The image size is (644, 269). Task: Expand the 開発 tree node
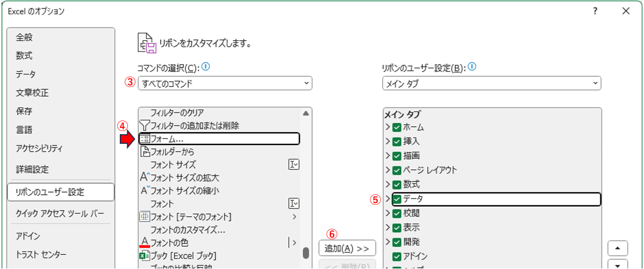(x=388, y=242)
